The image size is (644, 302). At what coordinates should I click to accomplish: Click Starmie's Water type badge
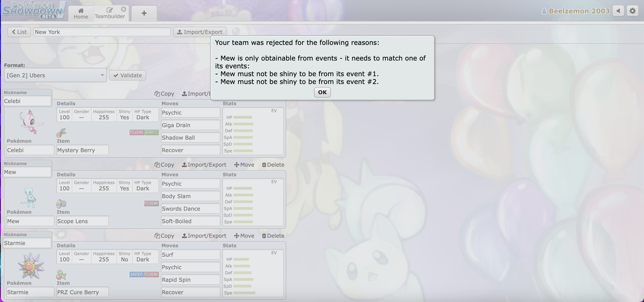137,274
